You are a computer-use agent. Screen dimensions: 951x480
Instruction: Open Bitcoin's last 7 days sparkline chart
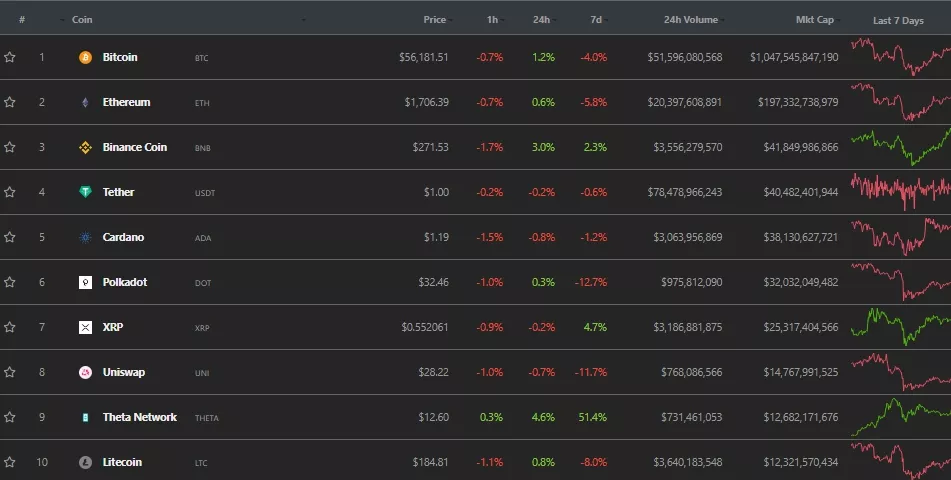[900, 57]
